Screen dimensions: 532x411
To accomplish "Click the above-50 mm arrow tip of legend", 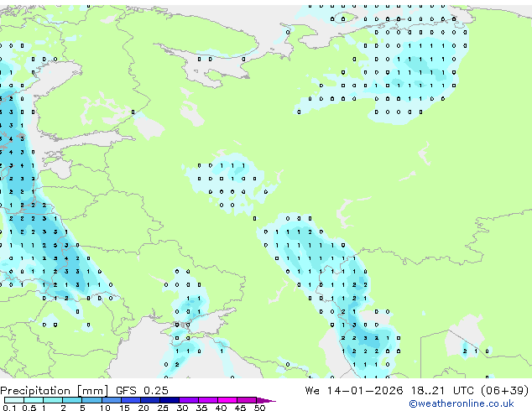I will click(266, 400).
